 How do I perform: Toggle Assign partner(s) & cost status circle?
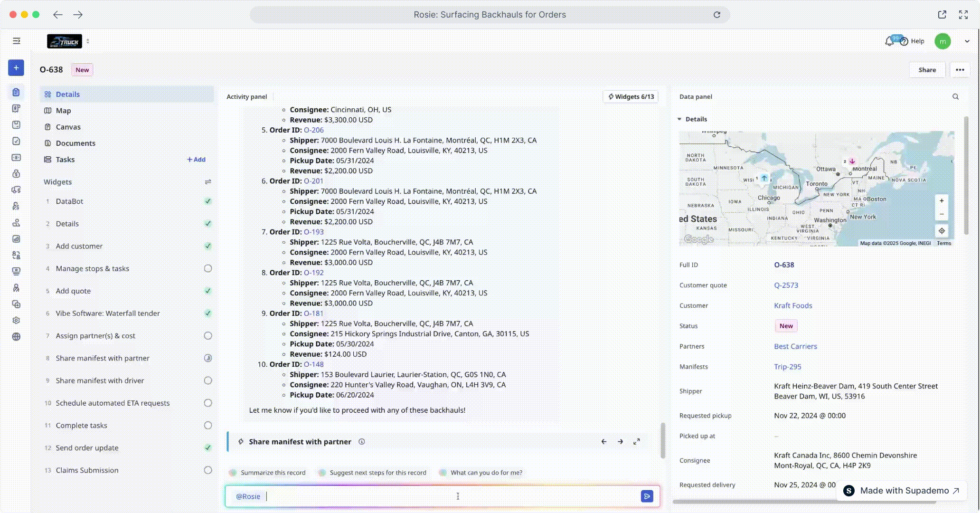pos(208,336)
